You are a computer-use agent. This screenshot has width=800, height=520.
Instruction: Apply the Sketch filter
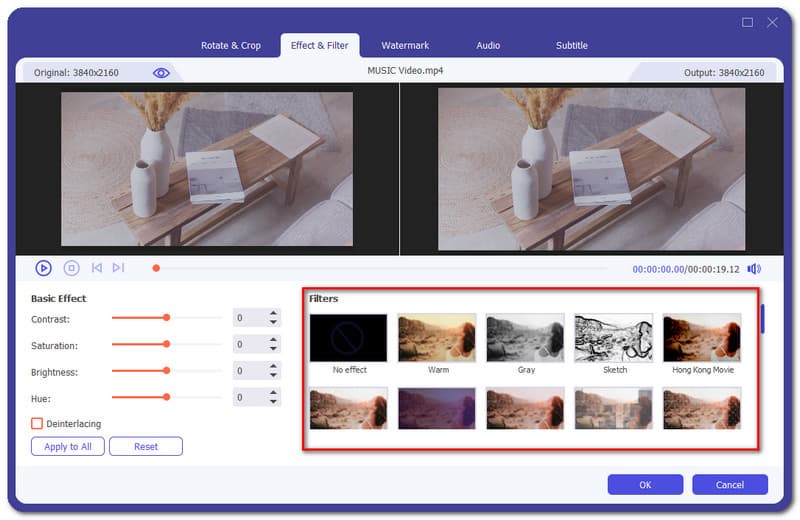614,338
